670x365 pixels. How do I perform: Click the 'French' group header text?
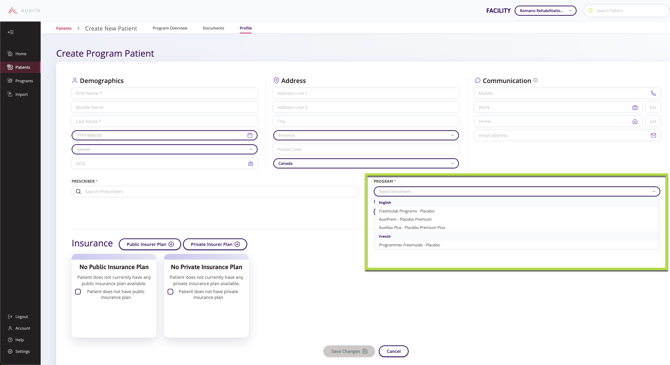tap(385, 236)
